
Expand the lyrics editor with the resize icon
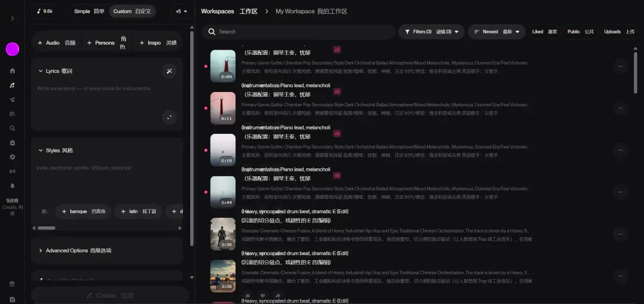click(x=169, y=117)
